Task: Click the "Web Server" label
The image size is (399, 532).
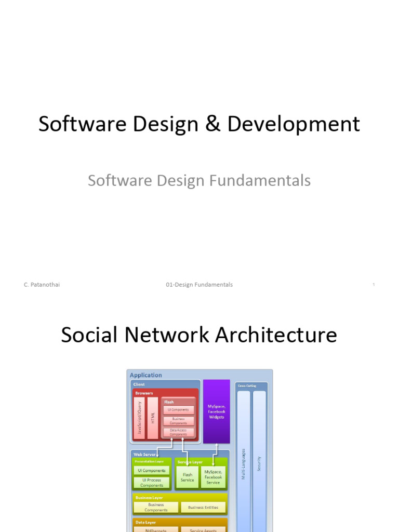Action: (144, 454)
